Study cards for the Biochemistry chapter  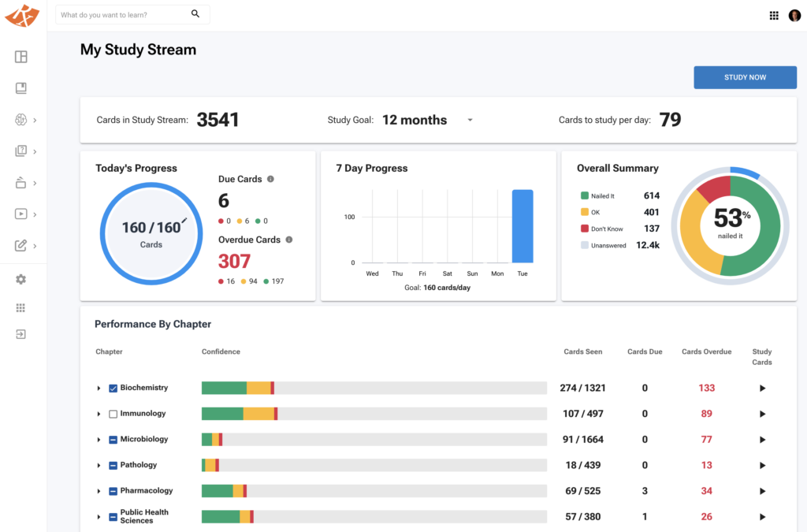[x=762, y=389]
